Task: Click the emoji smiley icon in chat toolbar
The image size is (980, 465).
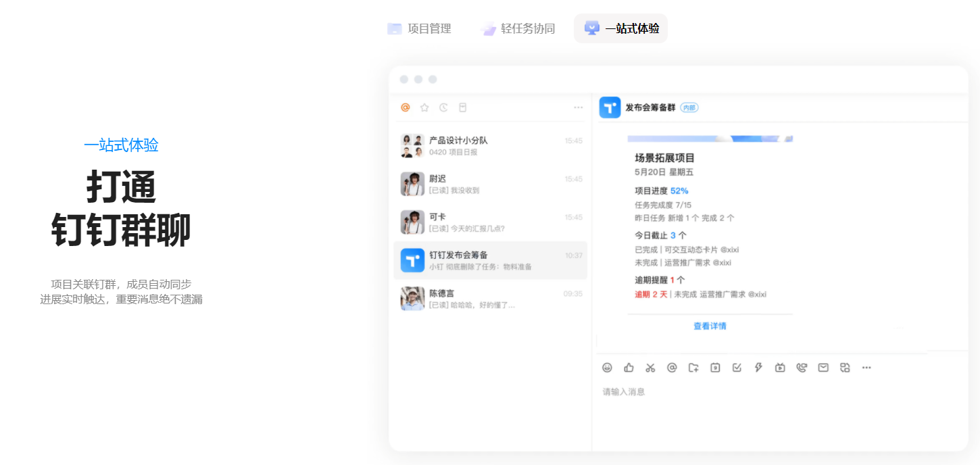Action: [x=607, y=368]
